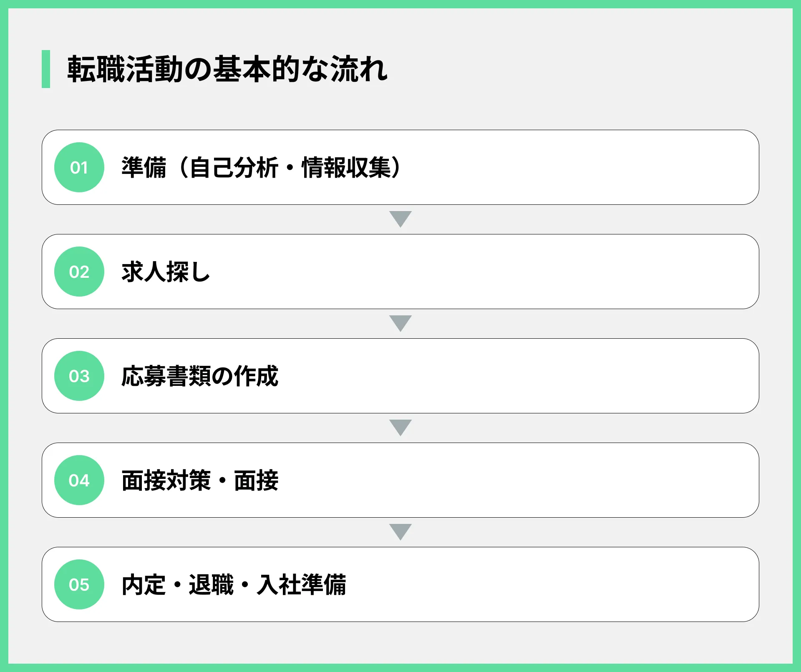
Task: Click the green 01 step circle
Action: [79, 167]
